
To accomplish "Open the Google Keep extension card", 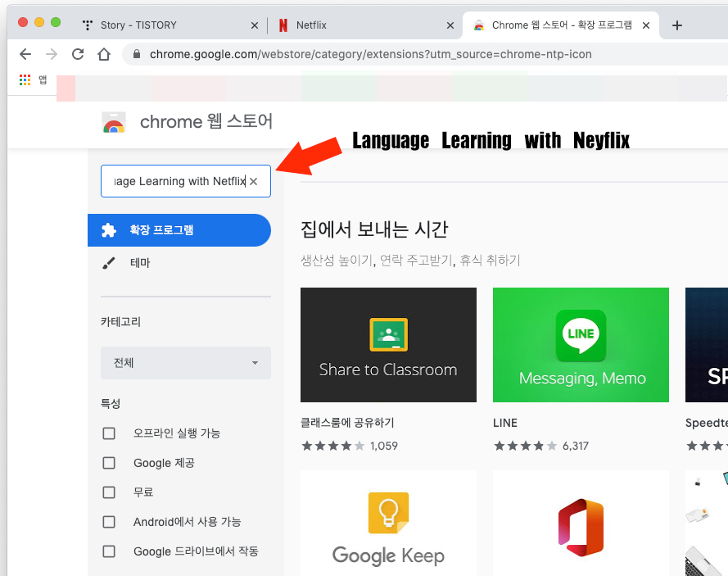I will 388,523.
